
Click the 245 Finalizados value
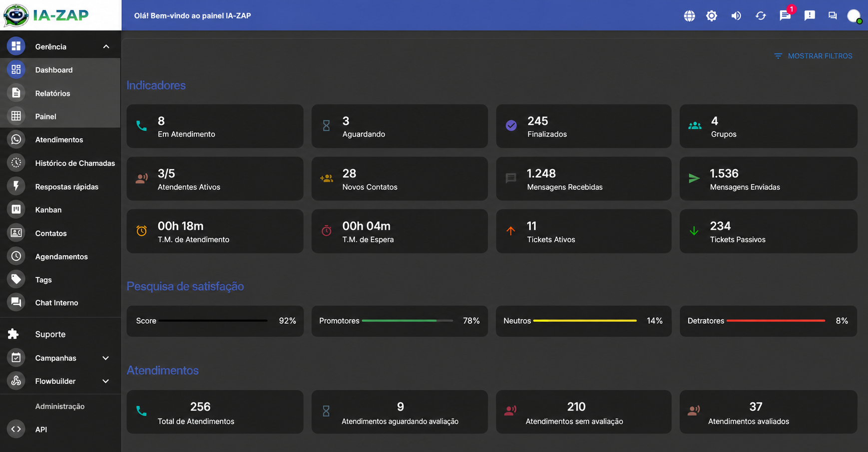pyautogui.click(x=538, y=121)
